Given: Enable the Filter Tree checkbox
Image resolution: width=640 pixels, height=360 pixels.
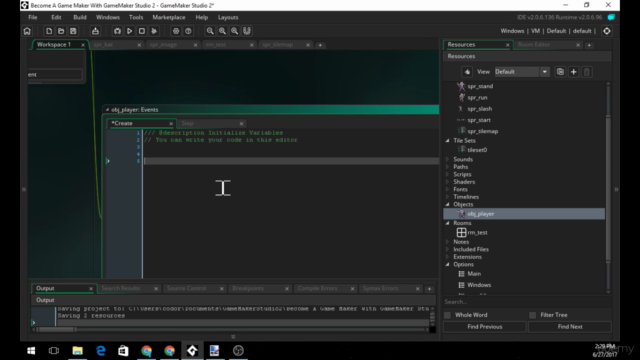Looking at the screenshot, I should coord(533,315).
